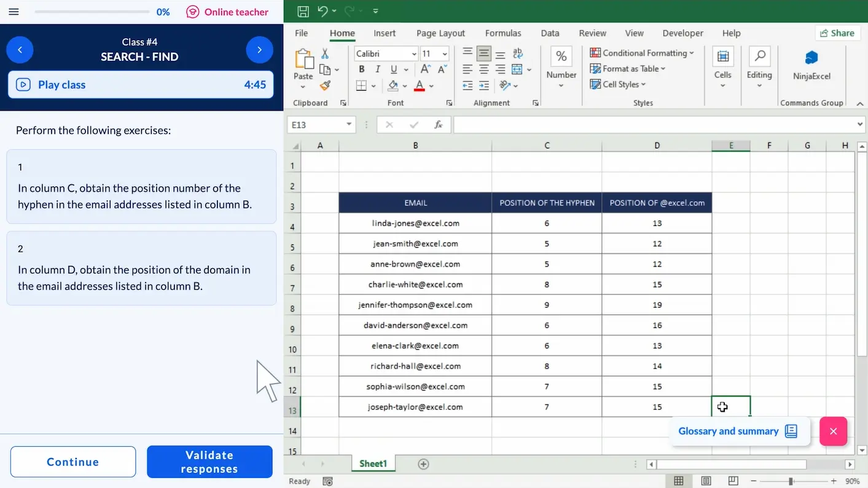Switch to Page Break Preview view icon
This screenshot has height=488, width=868.
[733, 481]
